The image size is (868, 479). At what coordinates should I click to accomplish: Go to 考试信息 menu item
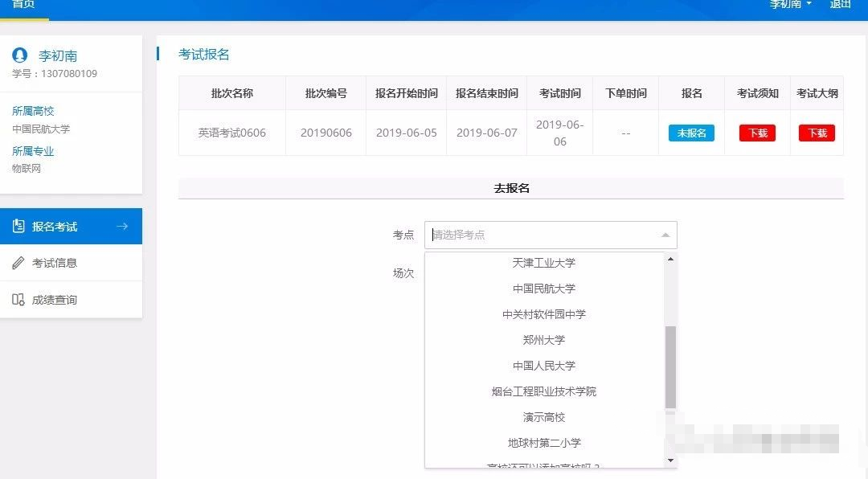[55, 263]
